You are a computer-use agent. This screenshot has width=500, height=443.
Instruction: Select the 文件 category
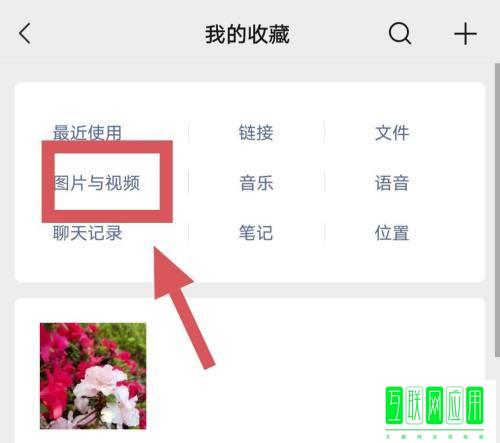(x=392, y=133)
